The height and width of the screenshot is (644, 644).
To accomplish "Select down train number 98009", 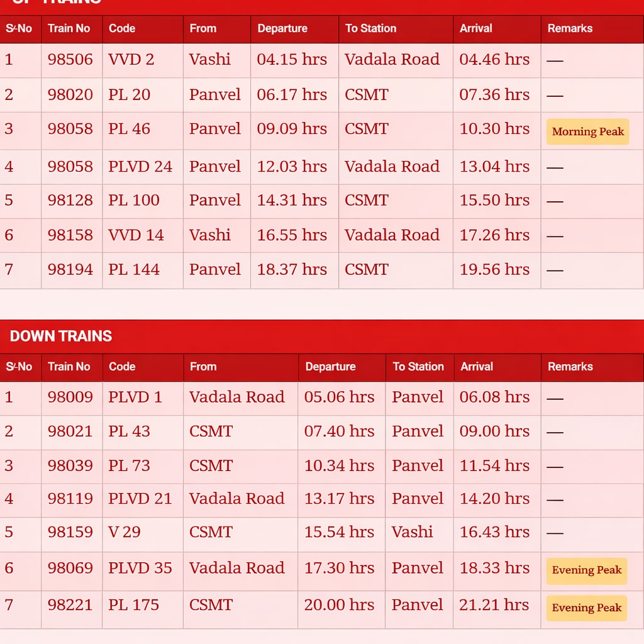I will (x=70, y=397).
